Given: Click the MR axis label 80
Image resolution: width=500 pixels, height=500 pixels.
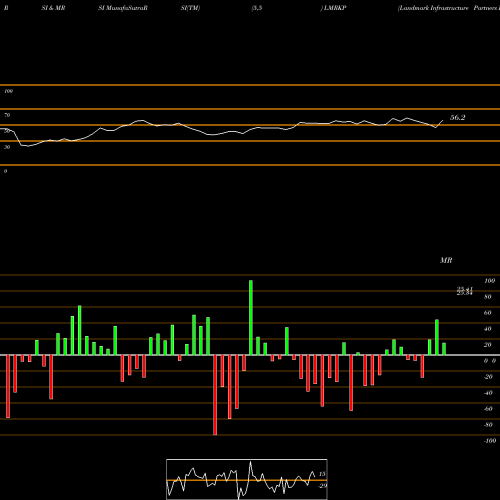Looking at the screenshot, I should pyautogui.click(x=488, y=297).
